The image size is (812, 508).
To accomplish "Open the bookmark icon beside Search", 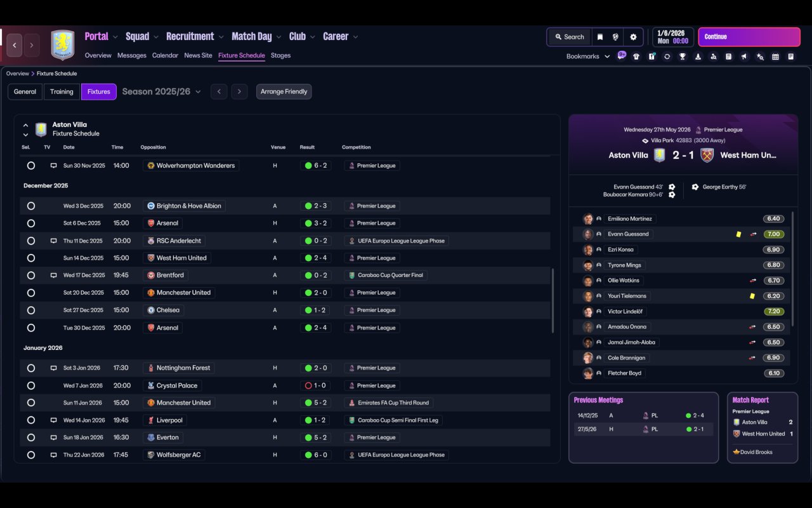I will pyautogui.click(x=600, y=37).
